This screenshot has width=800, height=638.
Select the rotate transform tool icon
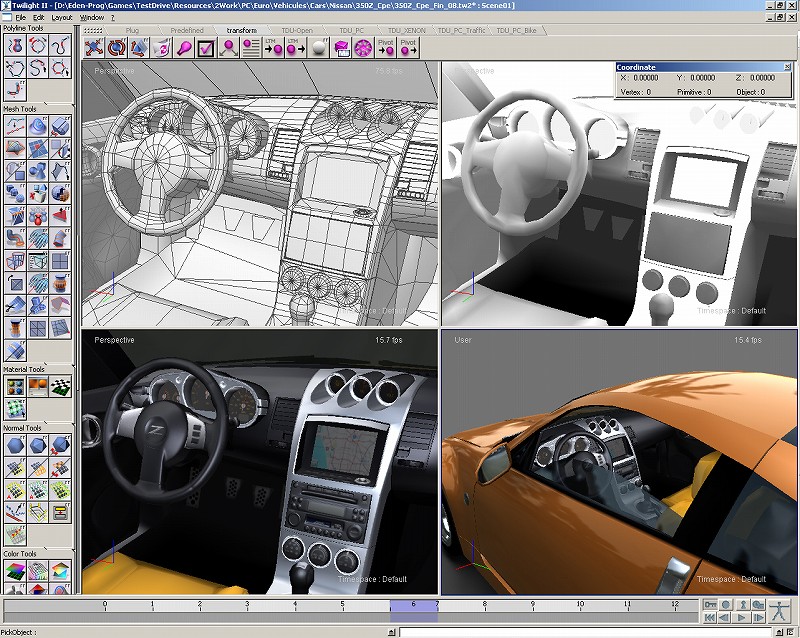[116, 47]
